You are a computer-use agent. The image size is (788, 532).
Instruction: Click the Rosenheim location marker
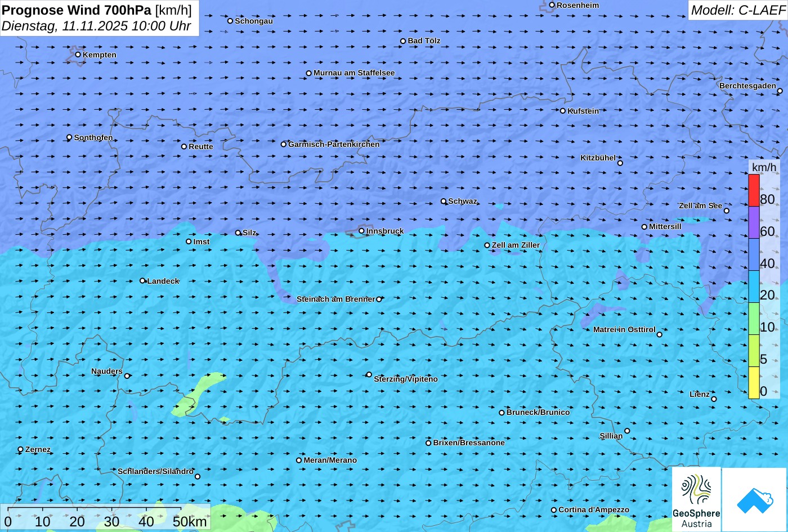pyautogui.click(x=552, y=5)
